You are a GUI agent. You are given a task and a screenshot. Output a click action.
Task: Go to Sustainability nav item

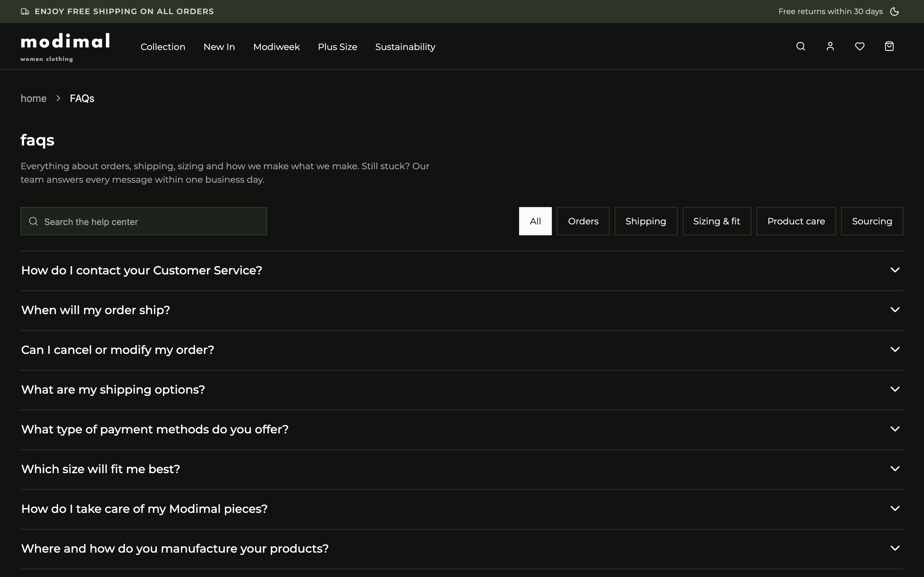tap(405, 47)
